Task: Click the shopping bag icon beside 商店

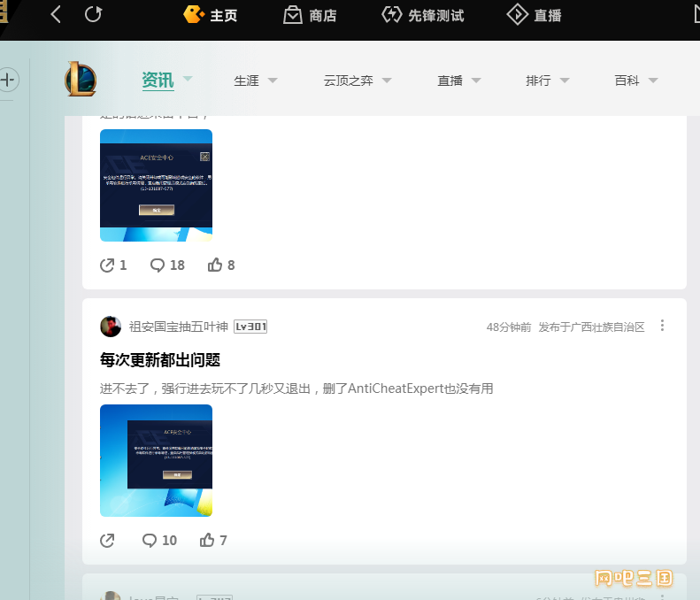Action: pos(293,15)
